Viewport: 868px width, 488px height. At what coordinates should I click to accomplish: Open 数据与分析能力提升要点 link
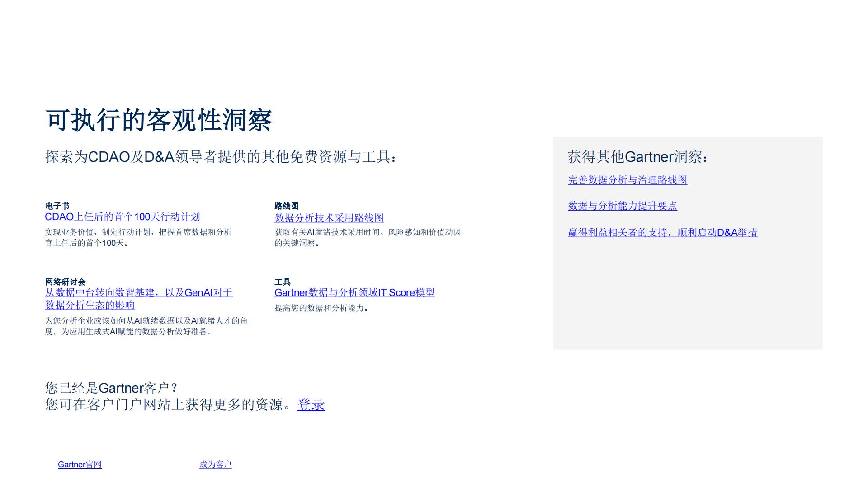(623, 206)
